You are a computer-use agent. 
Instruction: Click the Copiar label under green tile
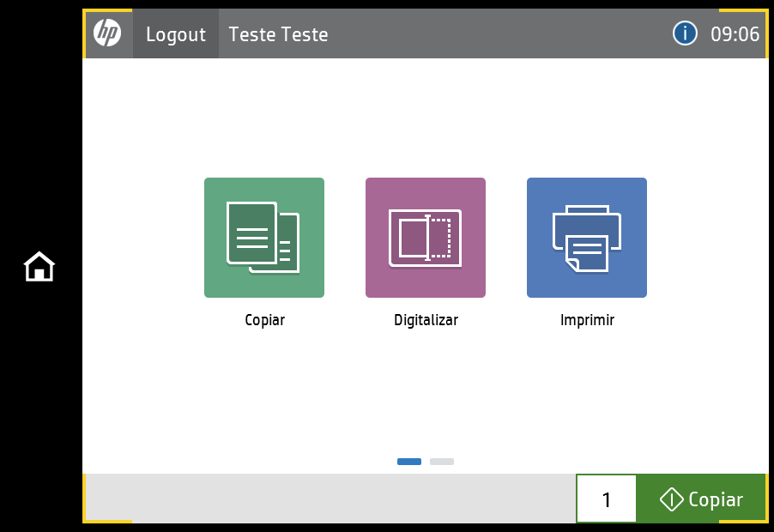click(x=264, y=320)
